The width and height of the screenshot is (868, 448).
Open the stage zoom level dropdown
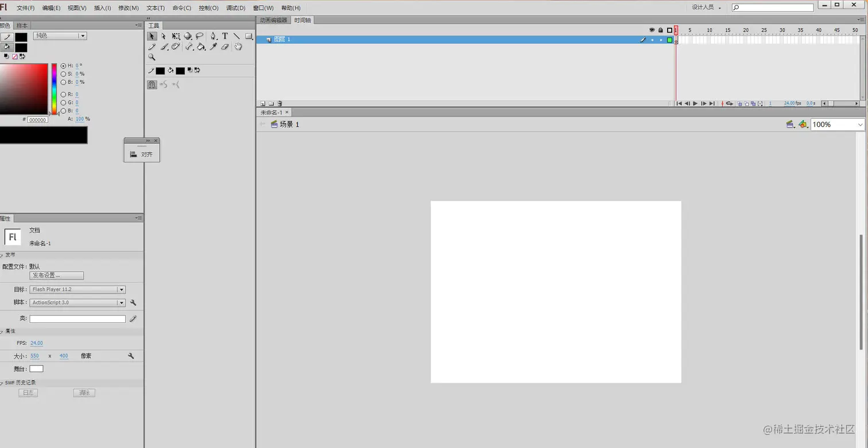pyautogui.click(x=859, y=124)
